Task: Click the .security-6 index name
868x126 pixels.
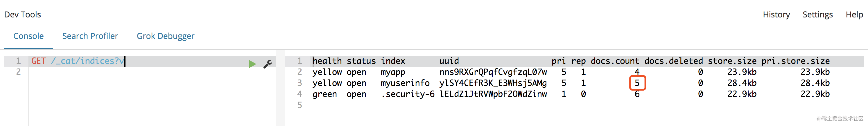Action: [407, 94]
